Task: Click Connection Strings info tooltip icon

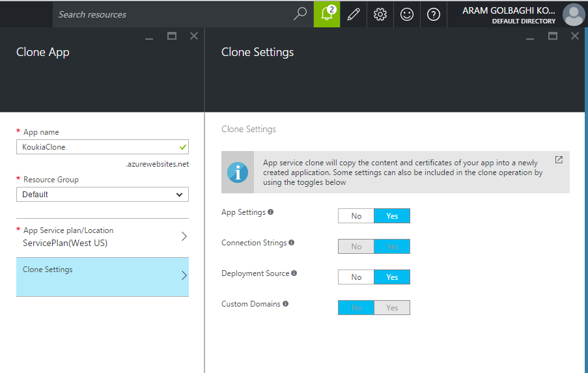Action: point(291,243)
